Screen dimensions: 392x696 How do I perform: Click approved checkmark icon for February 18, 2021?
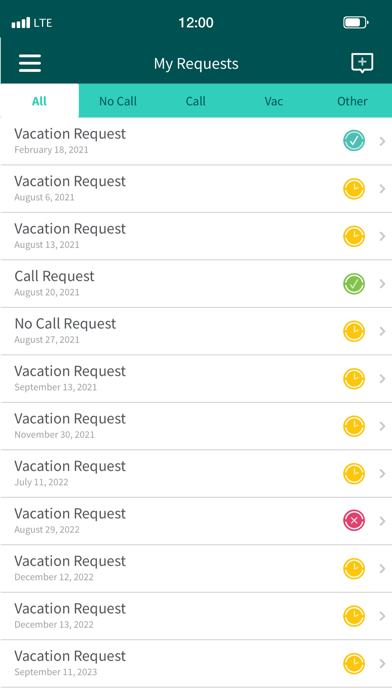(x=354, y=141)
